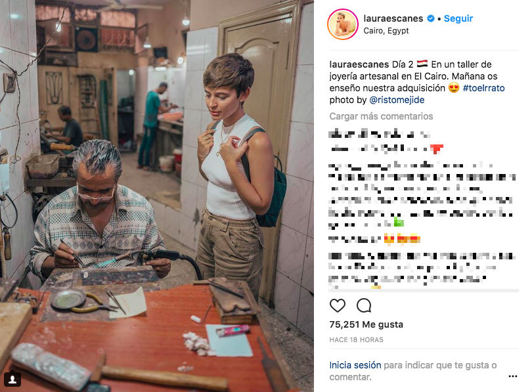Open the #toelrrato hashtag

(483, 88)
